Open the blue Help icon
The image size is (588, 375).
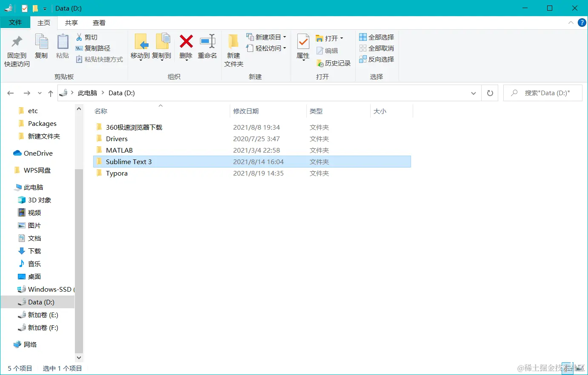click(x=582, y=23)
